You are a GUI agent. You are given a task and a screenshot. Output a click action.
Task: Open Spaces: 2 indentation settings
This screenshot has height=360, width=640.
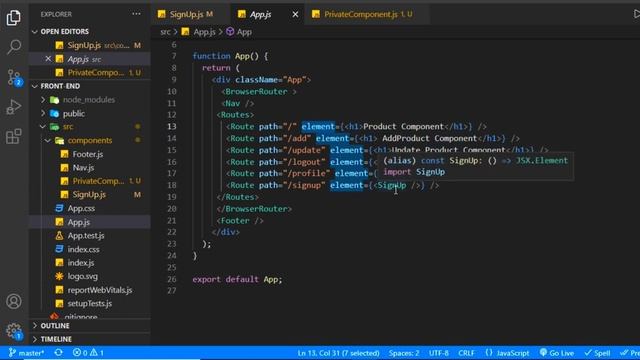click(404, 353)
